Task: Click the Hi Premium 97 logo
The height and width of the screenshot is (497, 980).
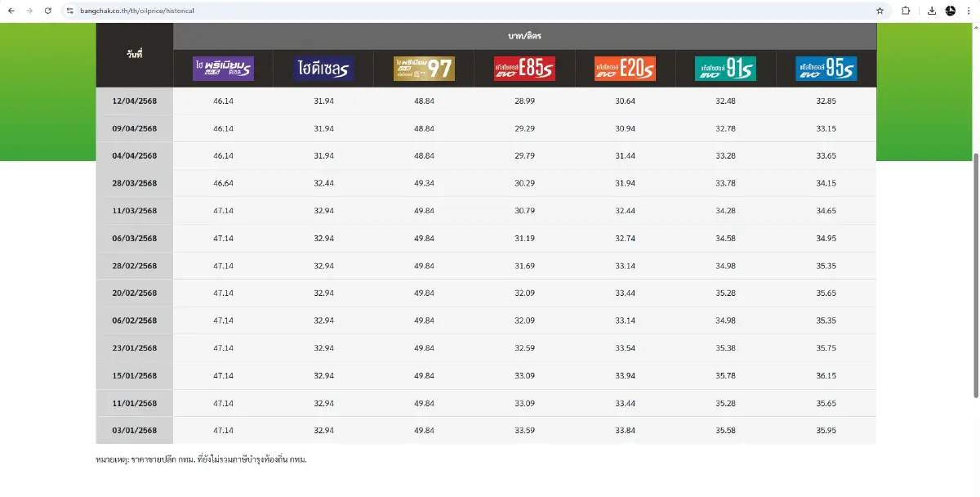Action: pos(423,69)
